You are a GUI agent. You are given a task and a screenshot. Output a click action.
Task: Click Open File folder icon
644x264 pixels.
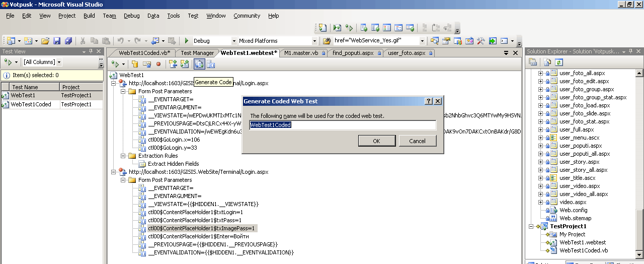tap(45, 41)
